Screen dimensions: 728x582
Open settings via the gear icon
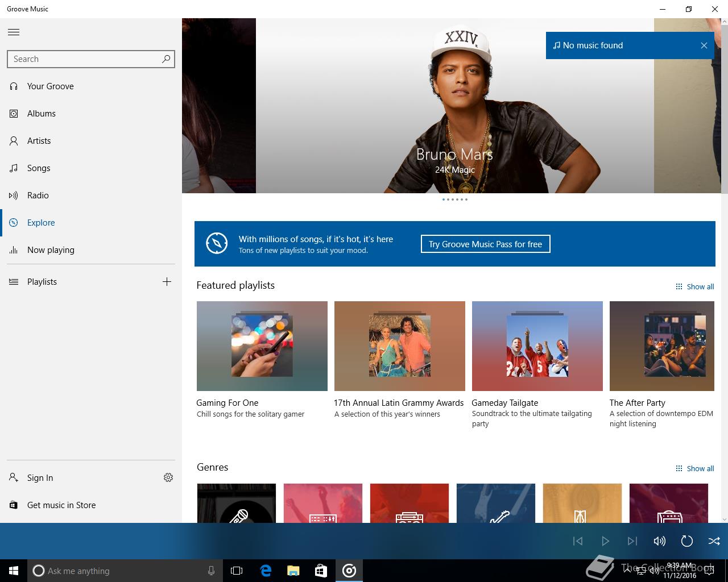pyautogui.click(x=168, y=477)
